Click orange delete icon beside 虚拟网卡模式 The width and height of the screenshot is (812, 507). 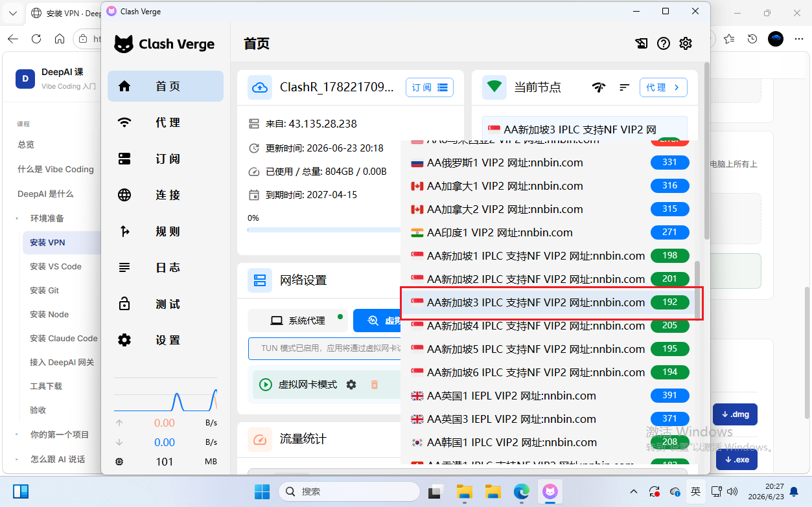click(x=374, y=385)
